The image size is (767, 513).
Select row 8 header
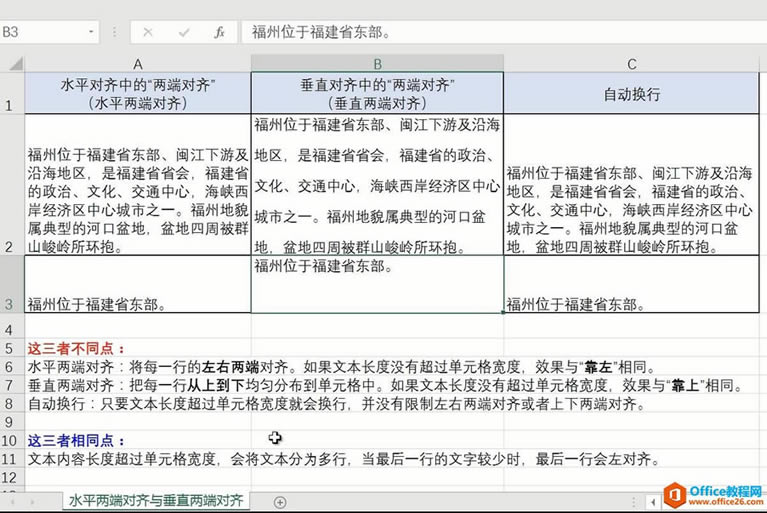(12, 403)
